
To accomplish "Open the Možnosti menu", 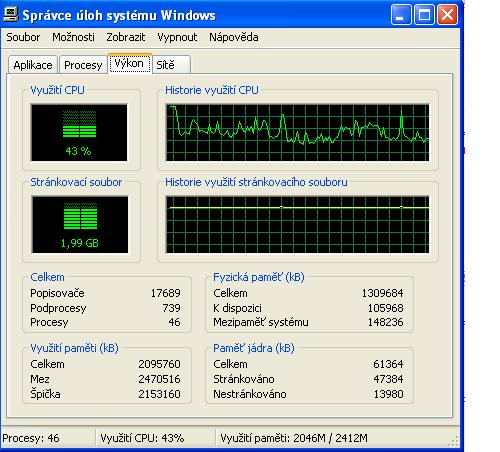I will coord(73,37).
